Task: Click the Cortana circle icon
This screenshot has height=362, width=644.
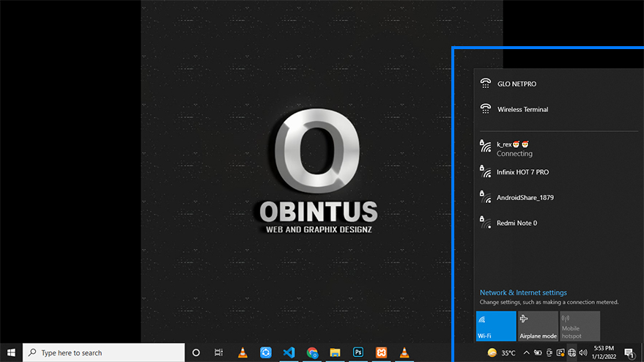Action: 196,352
